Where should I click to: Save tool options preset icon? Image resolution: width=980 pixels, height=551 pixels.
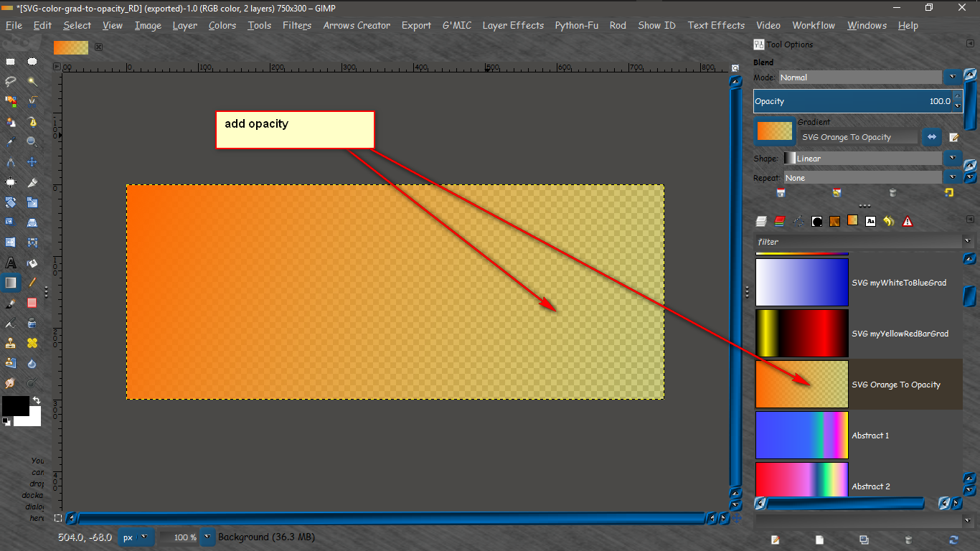[x=781, y=192]
